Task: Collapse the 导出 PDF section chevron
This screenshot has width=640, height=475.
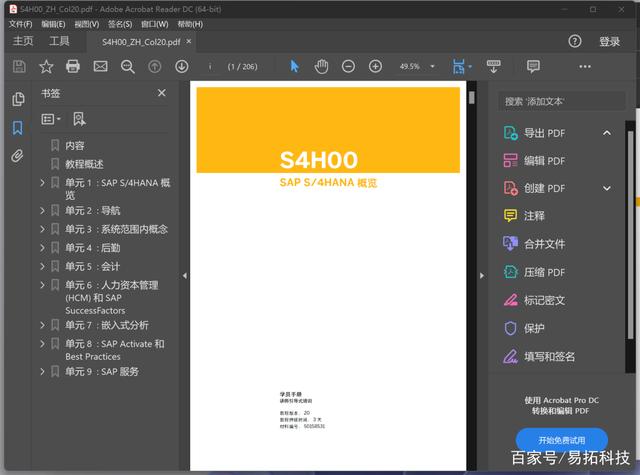Action: click(607, 133)
